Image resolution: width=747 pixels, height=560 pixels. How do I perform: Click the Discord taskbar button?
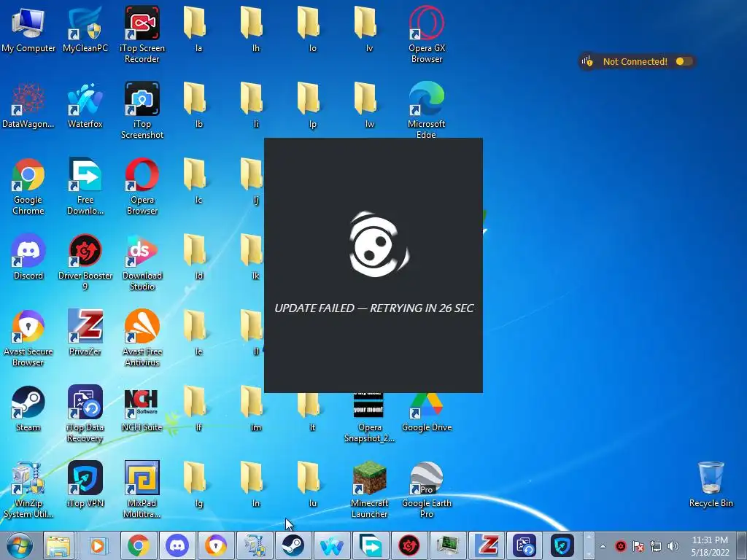[177, 545]
